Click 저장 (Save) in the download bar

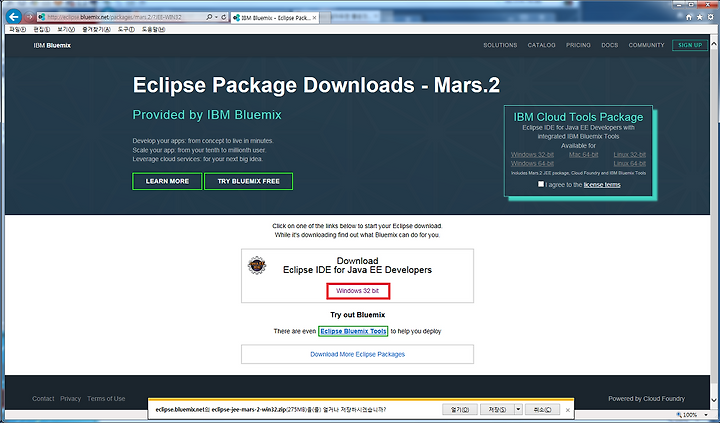(497, 409)
